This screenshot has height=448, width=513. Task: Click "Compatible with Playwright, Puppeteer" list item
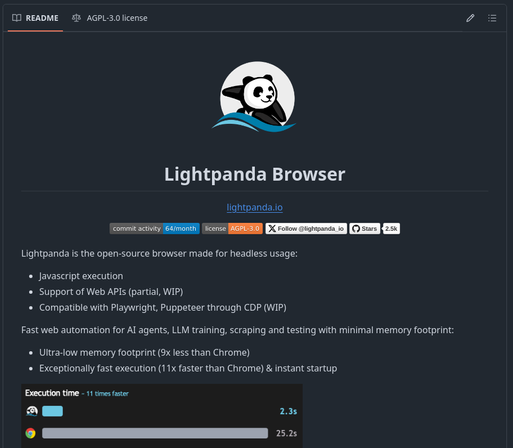tap(163, 308)
